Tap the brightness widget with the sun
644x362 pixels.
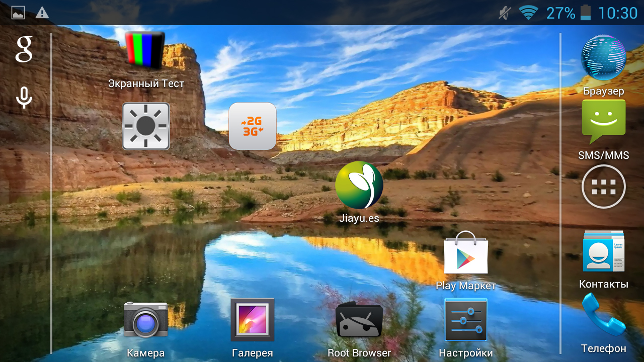pyautogui.click(x=146, y=126)
